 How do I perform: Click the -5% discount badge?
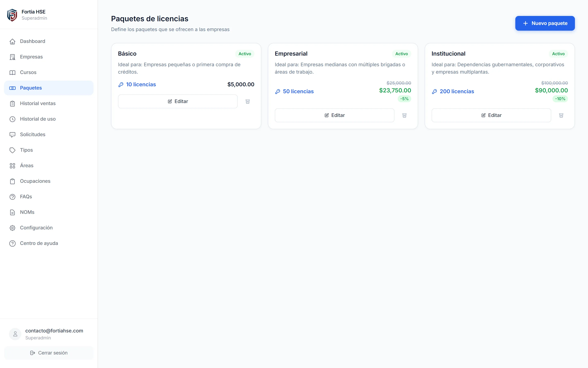404,99
